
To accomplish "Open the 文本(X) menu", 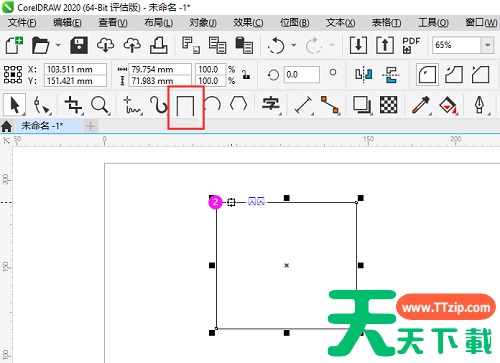I will [x=340, y=23].
